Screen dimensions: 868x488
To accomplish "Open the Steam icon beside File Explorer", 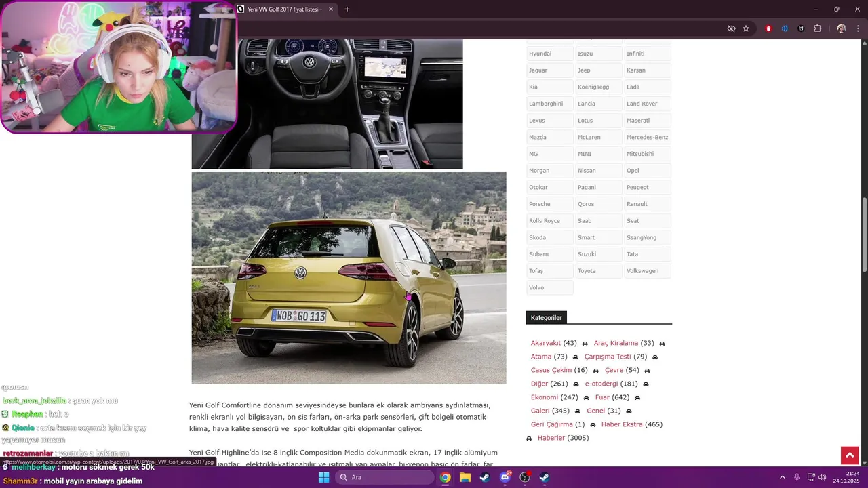I will 485,477.
